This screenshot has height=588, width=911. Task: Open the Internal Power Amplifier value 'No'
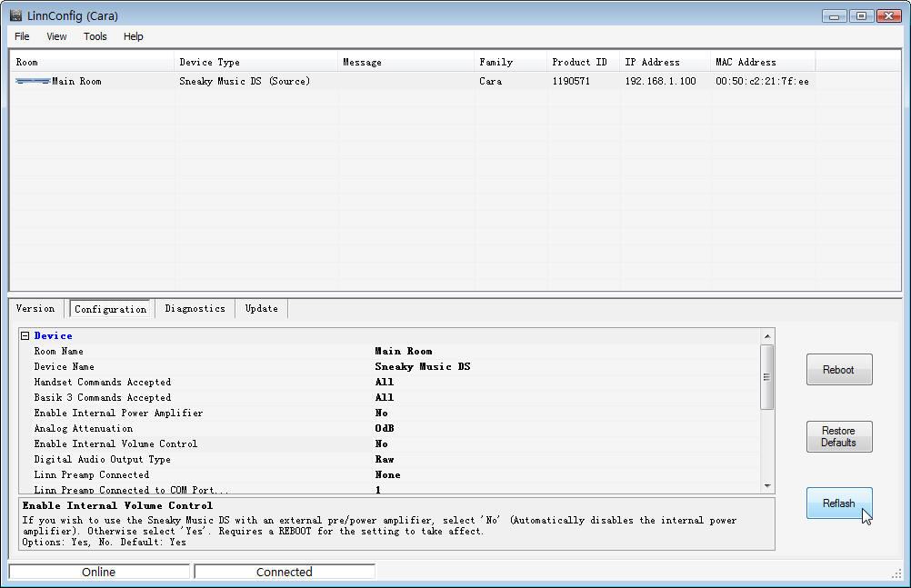[x=381, y=414]
